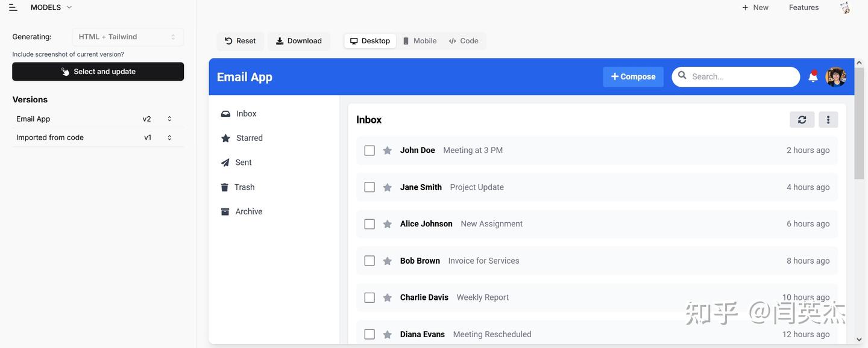Expand the MODELS dropdown

click(51, 7)
